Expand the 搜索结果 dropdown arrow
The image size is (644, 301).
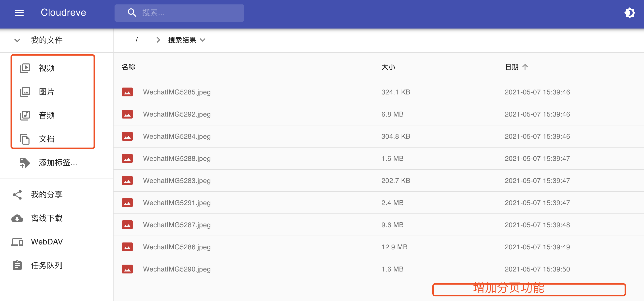click(203, 40)
